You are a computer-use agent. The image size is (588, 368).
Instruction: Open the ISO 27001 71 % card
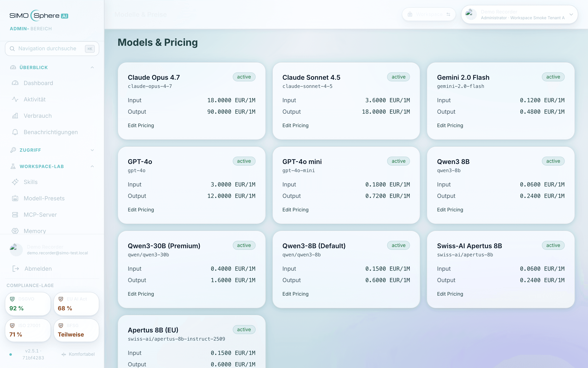pos(28,330)
